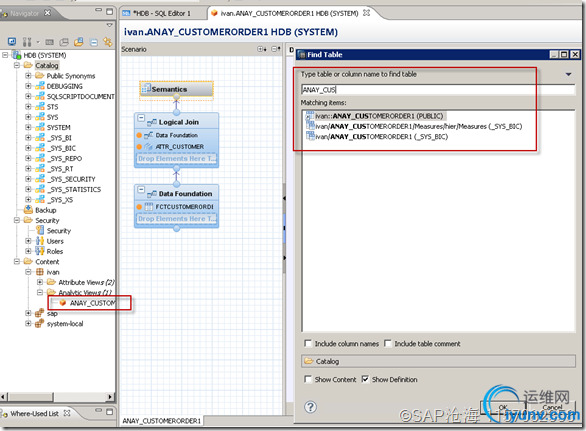The image size is (586, 431).
Task: Click the add system icon in Navigator toolbar
Action: (12, 41)
